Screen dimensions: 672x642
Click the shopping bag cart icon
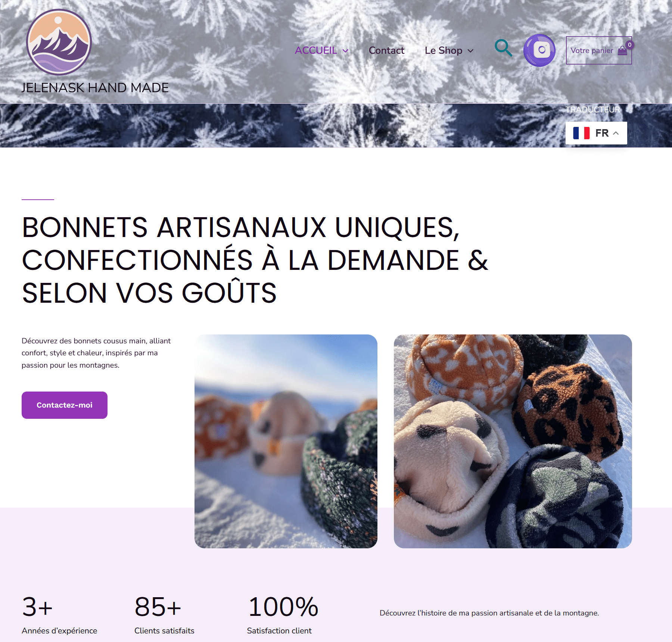[622, 51]
